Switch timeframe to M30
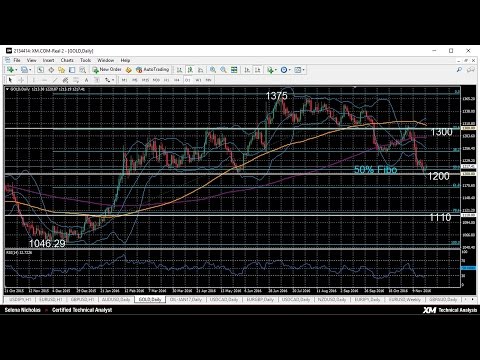 (x=156, y=80)
